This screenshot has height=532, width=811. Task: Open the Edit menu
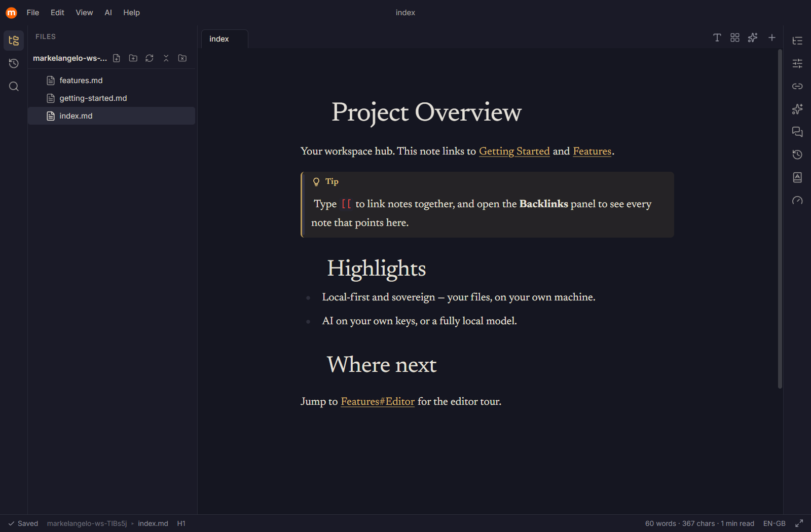pos(57,13)
